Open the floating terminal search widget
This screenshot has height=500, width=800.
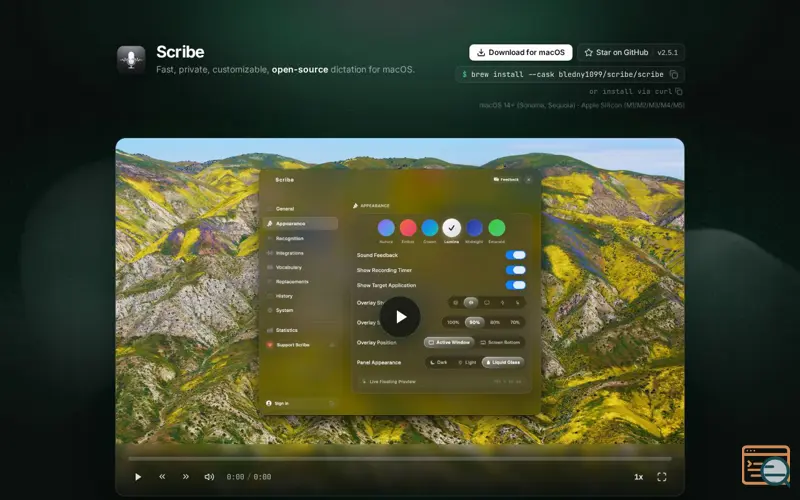[766, 465]
